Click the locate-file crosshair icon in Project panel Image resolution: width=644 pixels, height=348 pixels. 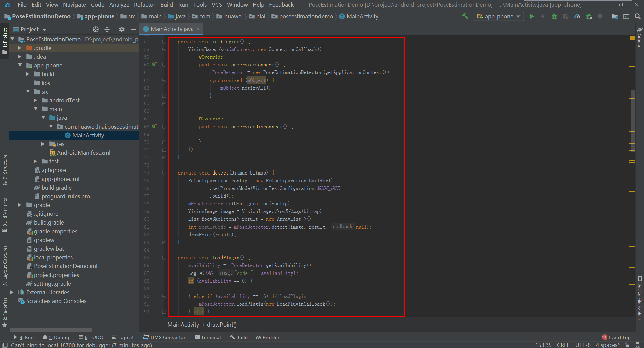tap(96, 29)
